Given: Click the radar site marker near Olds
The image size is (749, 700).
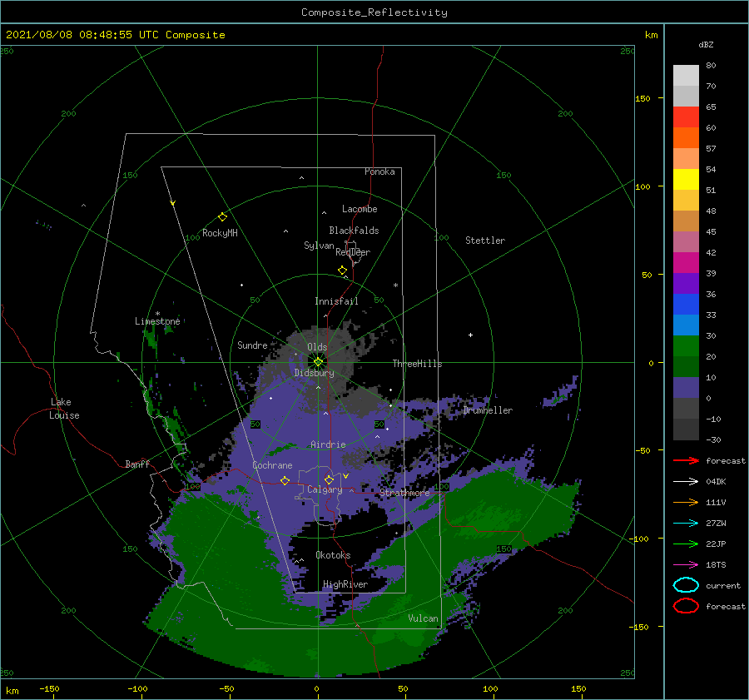Looking at the screenshot, I should [318, 362].
